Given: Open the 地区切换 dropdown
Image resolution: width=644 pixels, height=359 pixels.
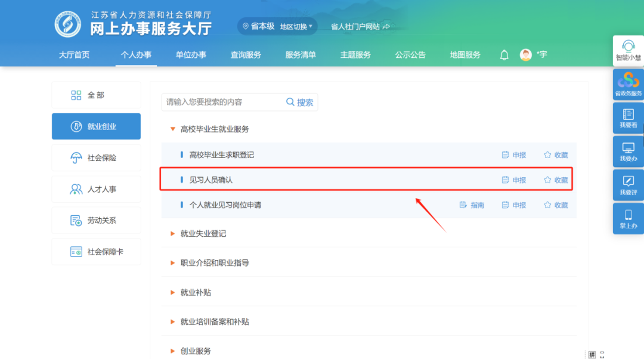Looking at the screenshot, I should [296, 27].
